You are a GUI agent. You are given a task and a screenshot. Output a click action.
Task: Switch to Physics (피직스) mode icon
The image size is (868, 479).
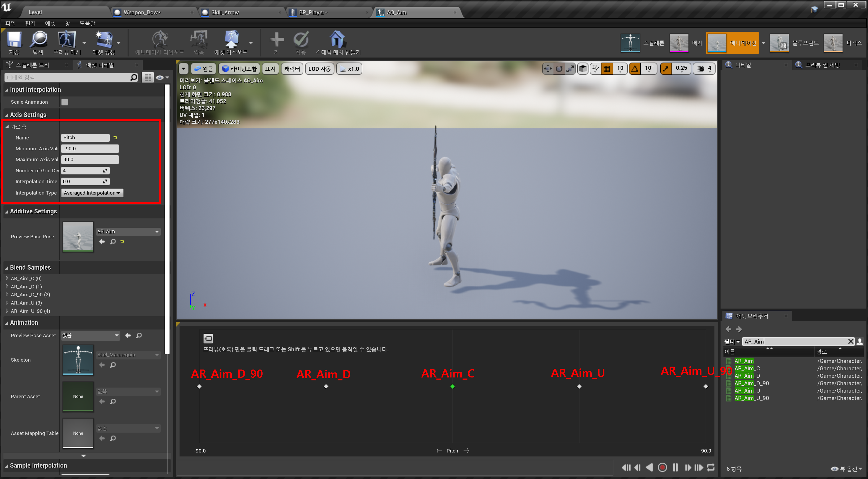(833, 43)
